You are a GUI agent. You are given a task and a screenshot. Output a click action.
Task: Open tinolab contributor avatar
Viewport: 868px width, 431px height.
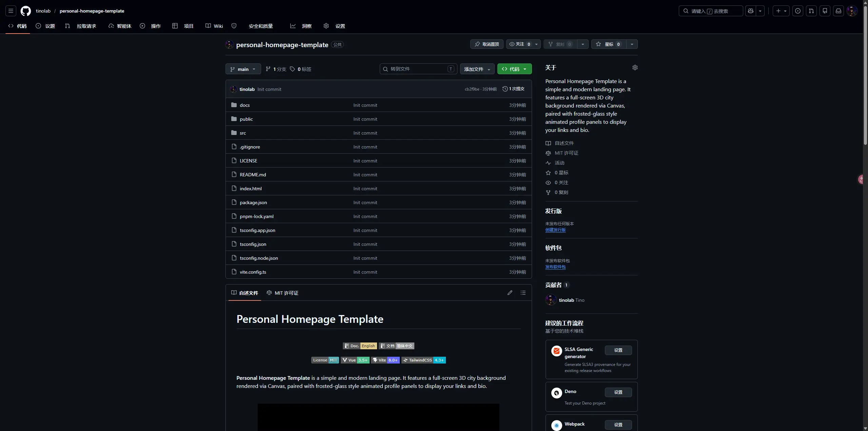click(551, 300)
